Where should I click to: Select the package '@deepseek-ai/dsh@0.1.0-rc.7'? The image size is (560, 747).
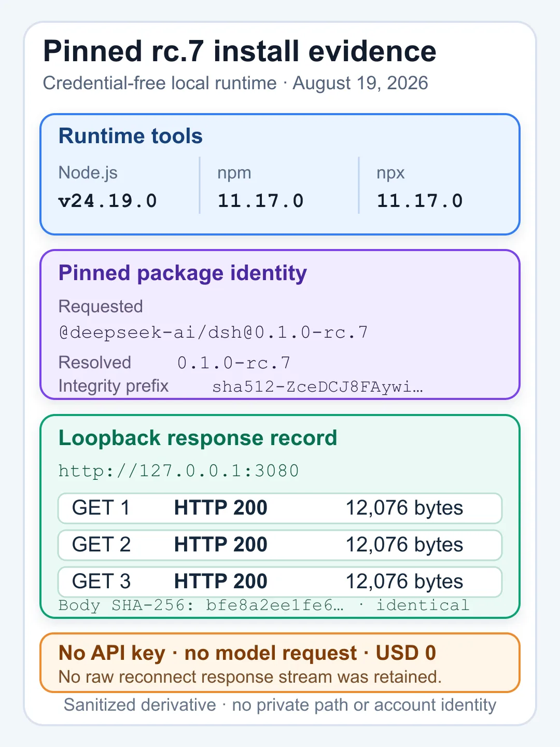tap(213, 333)
